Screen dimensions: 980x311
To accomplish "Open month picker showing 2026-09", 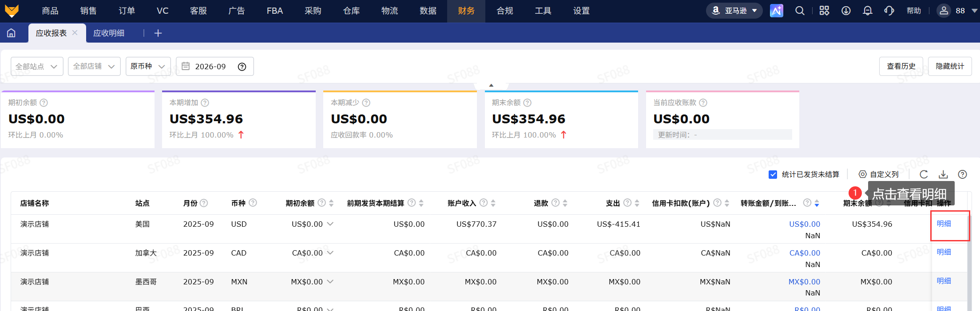I will (x=214, y=67).
